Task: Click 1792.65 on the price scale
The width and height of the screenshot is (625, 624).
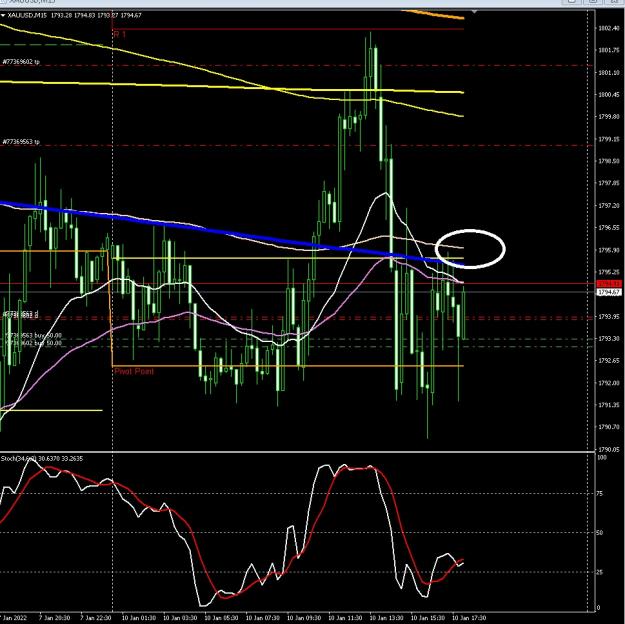Action: (608, 360)
